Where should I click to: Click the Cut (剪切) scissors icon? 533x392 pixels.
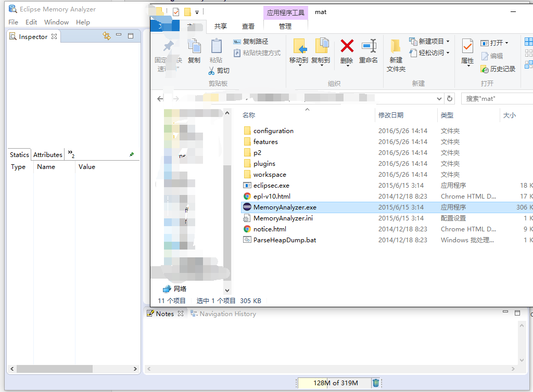coord(211,71)
